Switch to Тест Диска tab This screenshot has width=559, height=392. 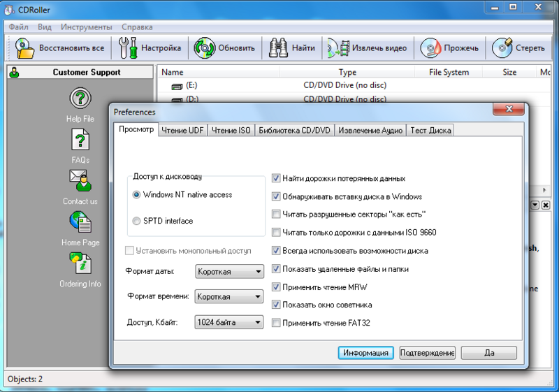[x=430, y=131]
